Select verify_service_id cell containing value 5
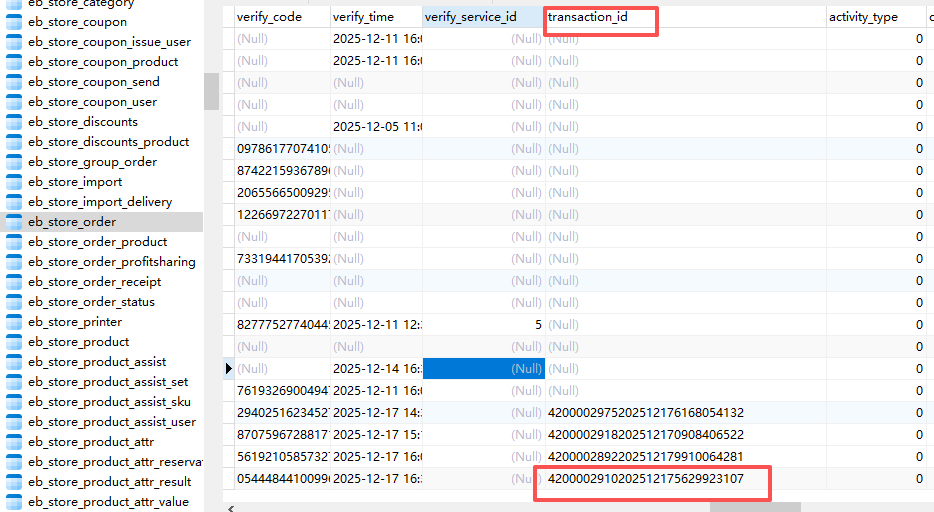The width and height of the screenshot is (934, 512). pyautogui.click(x=484, y=325)
